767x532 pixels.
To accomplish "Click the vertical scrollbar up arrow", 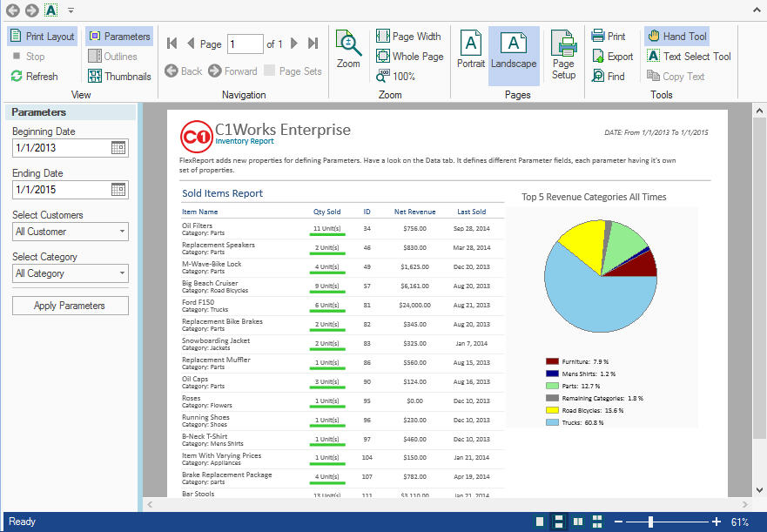I will pos(759,111).
